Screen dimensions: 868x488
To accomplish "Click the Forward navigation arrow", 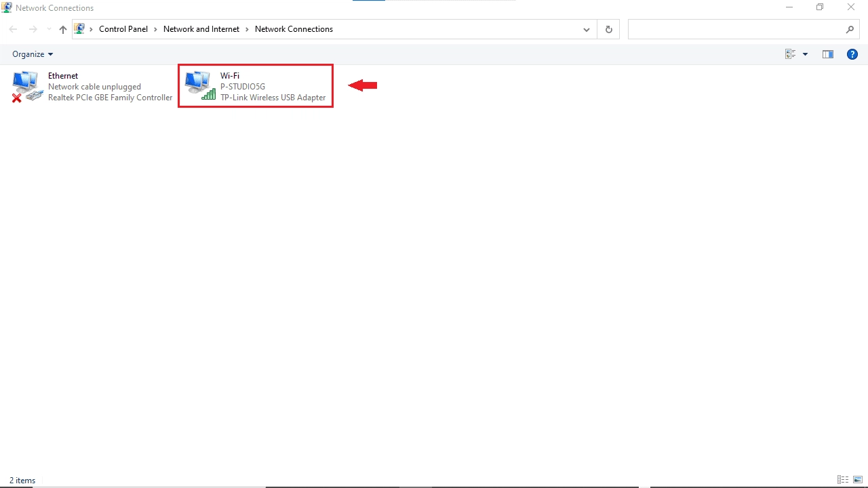I will point(33,29).
